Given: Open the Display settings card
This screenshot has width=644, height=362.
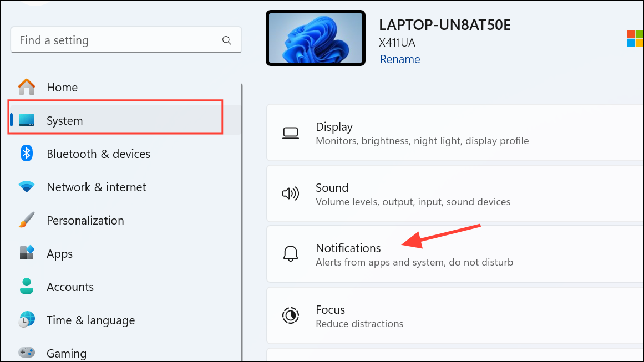Looking at the screenshot, I should point(455,132).
